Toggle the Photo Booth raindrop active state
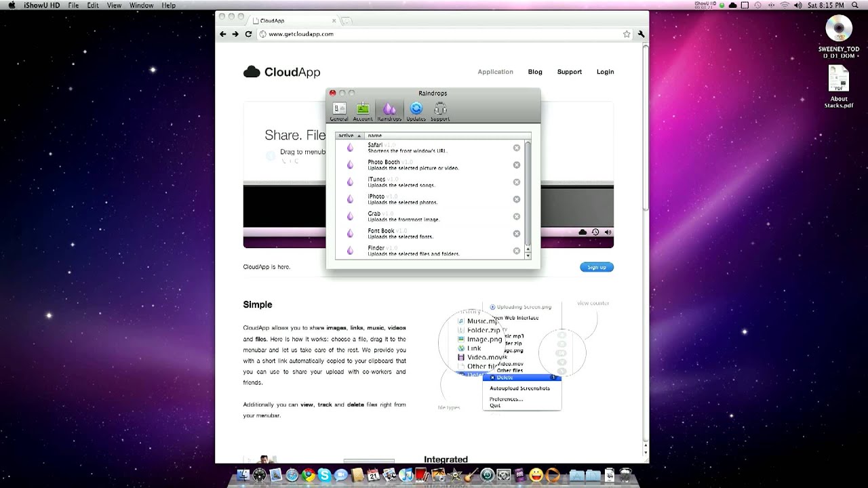The height and width of the screenshot is (488, 868). [350, 165]
